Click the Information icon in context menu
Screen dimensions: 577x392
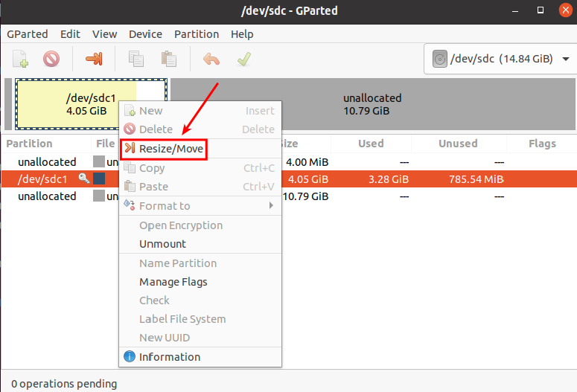130,356
